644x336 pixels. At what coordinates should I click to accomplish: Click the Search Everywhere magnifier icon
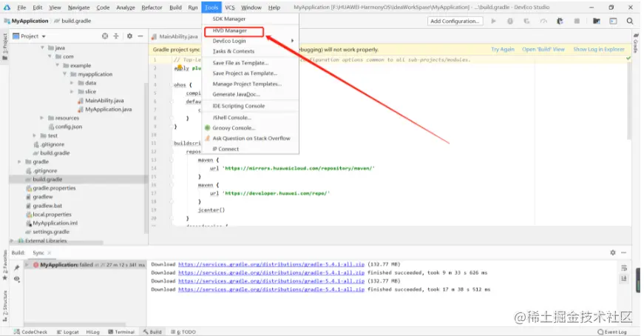point(630,21)
